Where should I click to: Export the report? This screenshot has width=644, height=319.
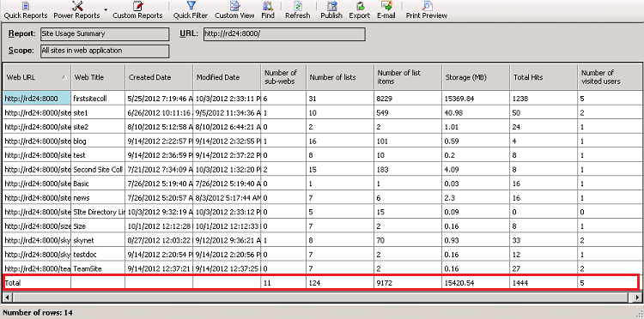coord(360,10)
